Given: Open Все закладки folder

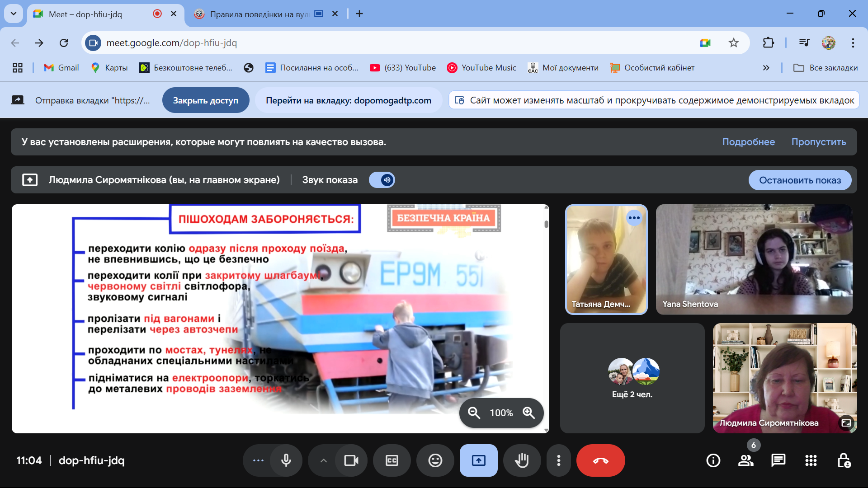Looking at the screenshot, I should (x=826, y=68).
